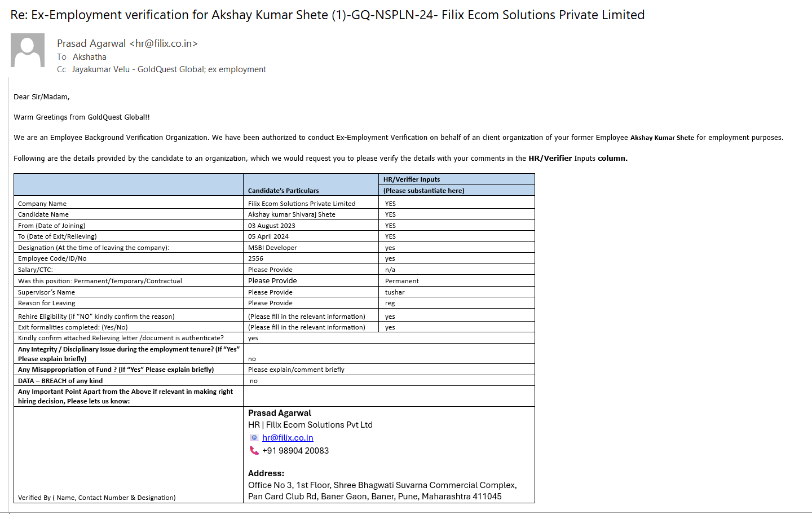Click Jayakumar Velu - GoldQuest Global in Cc line

pos(138,69)
